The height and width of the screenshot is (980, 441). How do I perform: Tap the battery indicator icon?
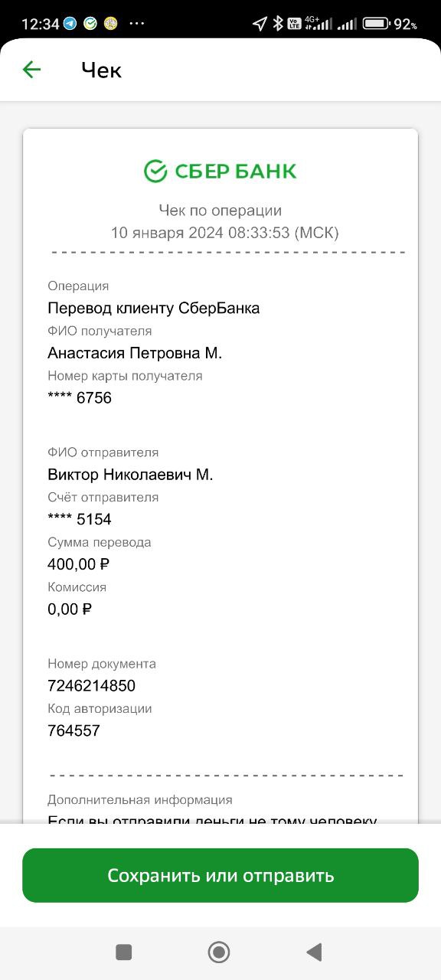[376, 24]
